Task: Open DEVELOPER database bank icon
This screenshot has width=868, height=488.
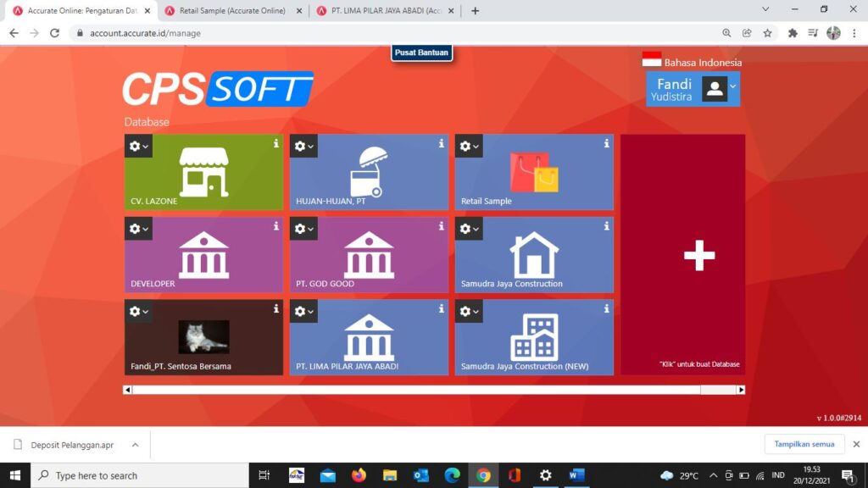Action: click(x=203, y=255)
